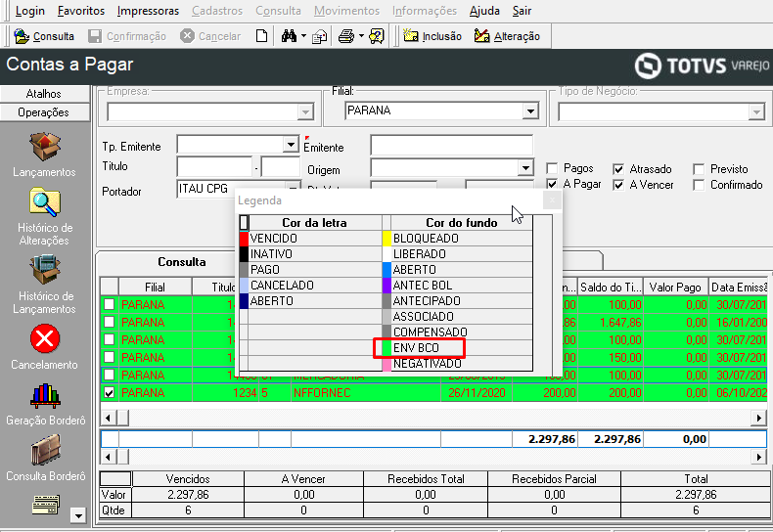Viewport: 773px width, 532px height.
Task: Check the first PARANA row checkbox
Action: [x=109, y=304]
